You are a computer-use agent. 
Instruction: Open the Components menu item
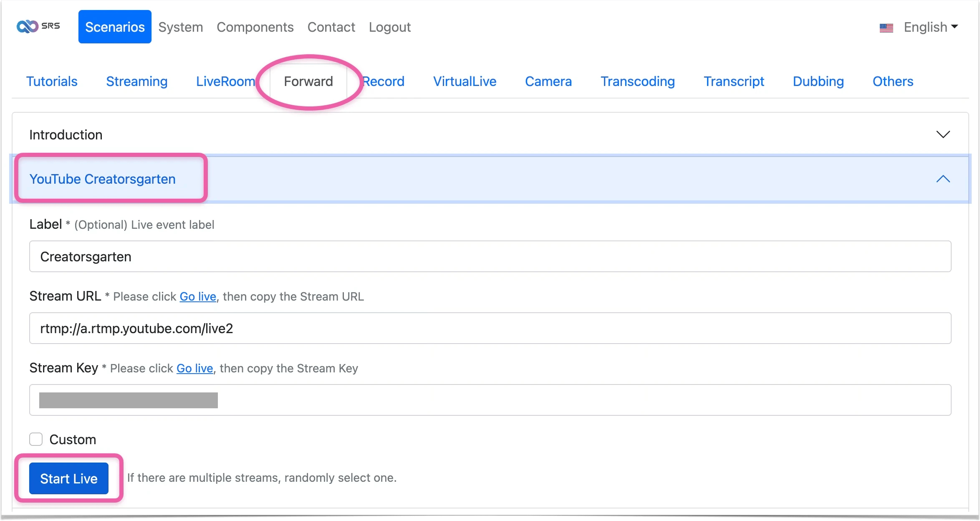tap(255, 27)
